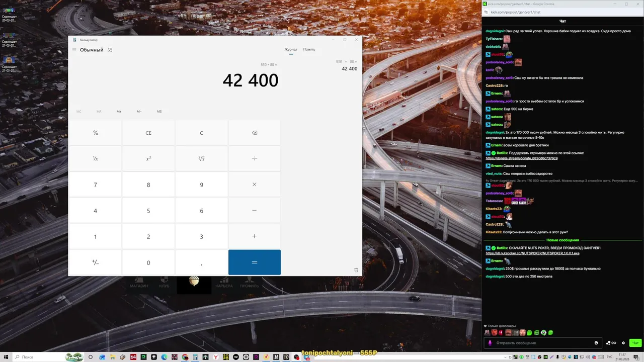The image size is (644, 362).
Task: Open Windows Start button
Action: coord(6,357)
